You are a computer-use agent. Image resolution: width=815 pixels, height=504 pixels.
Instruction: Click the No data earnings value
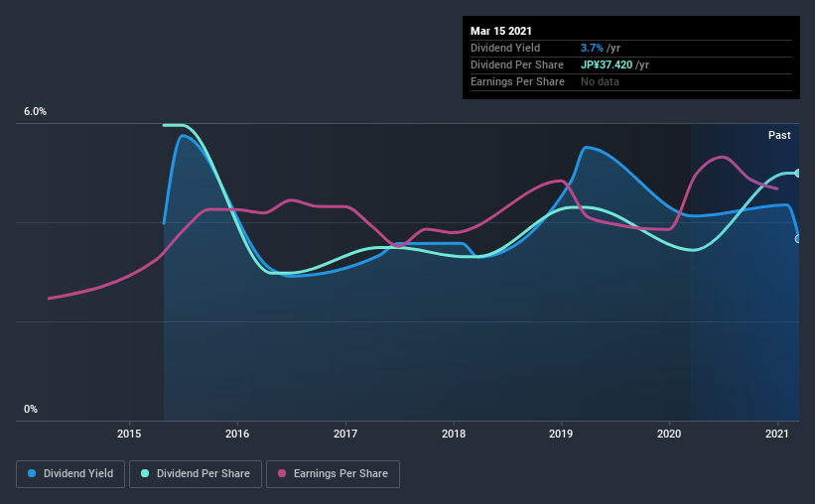(600, 81)
